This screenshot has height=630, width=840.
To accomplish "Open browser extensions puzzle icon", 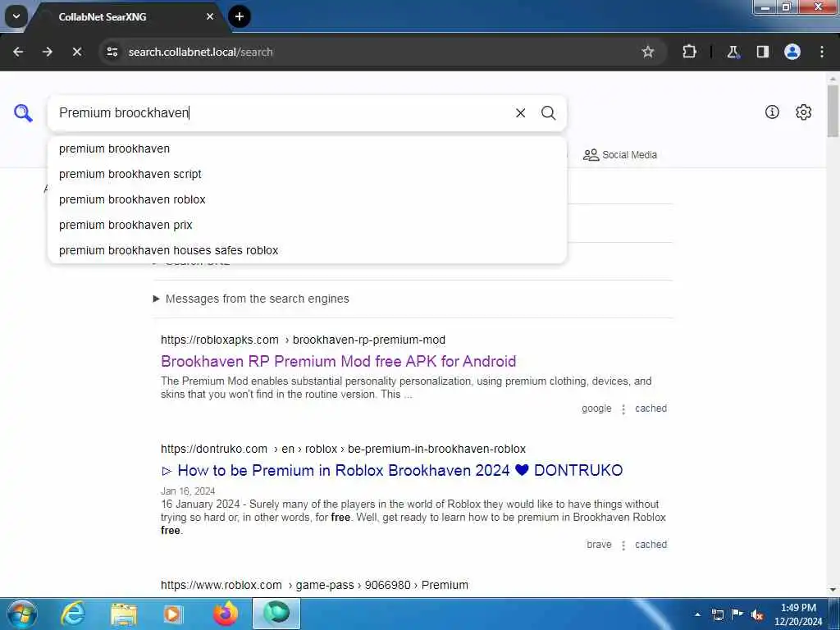I will coord(689,52).
